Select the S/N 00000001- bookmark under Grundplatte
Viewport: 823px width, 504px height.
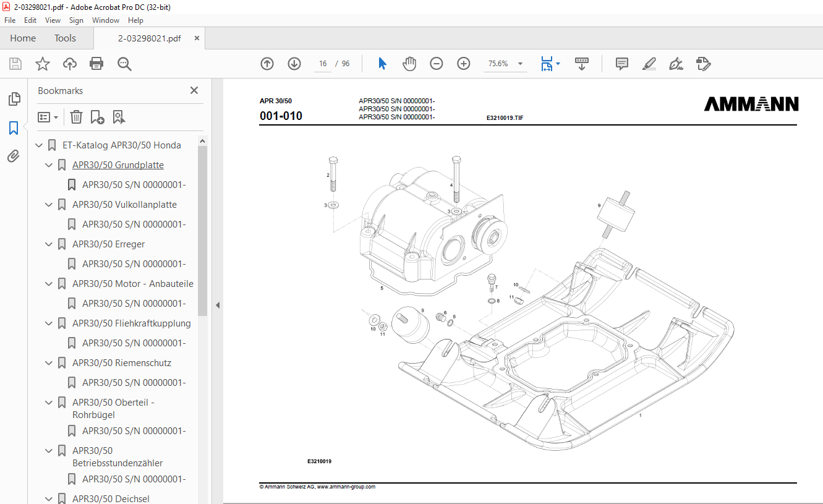(134, 185)
